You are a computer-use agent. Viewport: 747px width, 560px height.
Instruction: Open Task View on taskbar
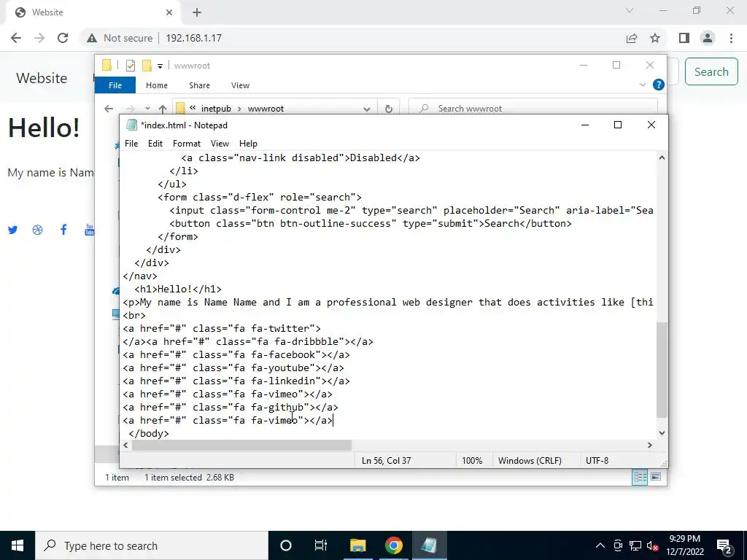[x=321, y=545]
